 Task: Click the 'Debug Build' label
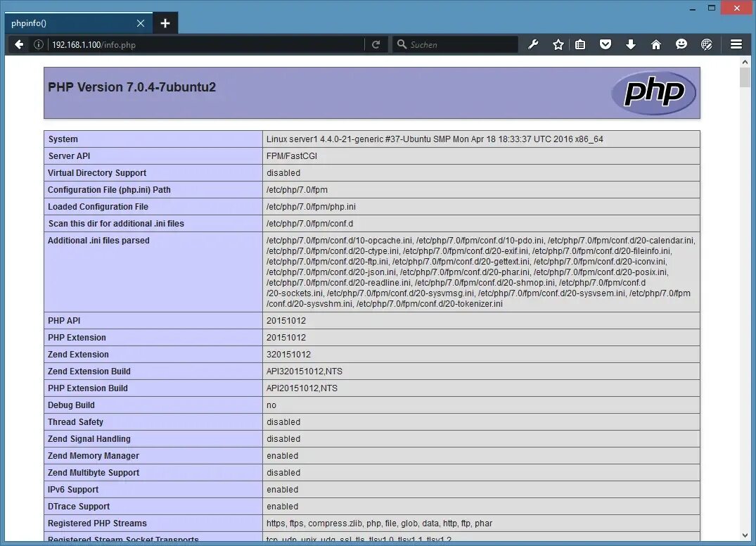[71, 405]
